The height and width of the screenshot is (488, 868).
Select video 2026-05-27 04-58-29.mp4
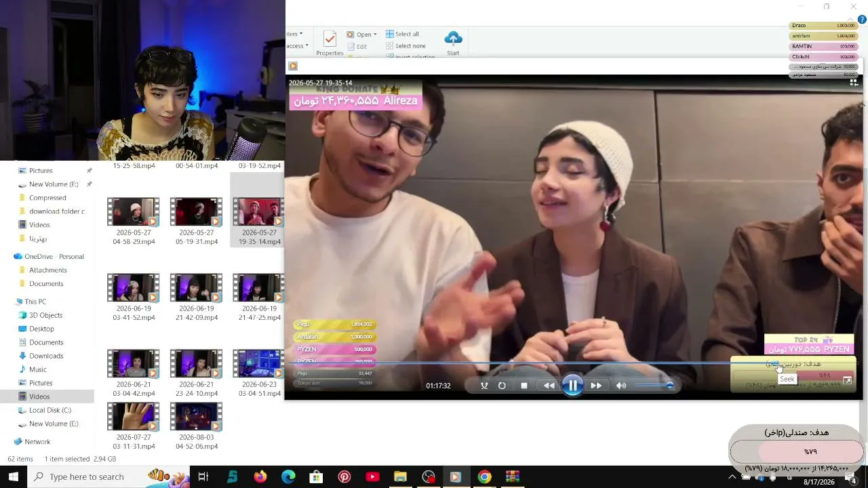tap(134, 222)
